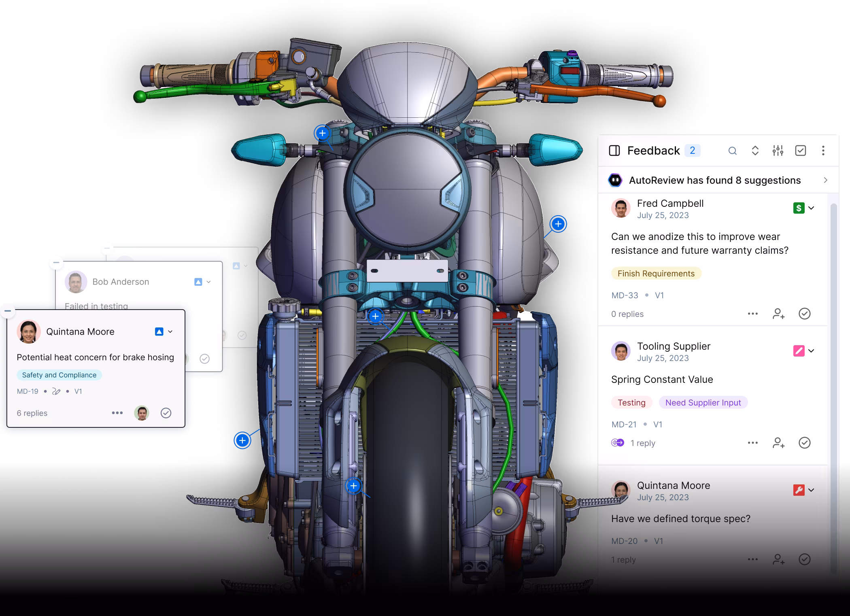Expand the green dollar category dropdown on Fred Campbell's comment
850x616 pixels.
pyautogui.click(x=811, y=208)
